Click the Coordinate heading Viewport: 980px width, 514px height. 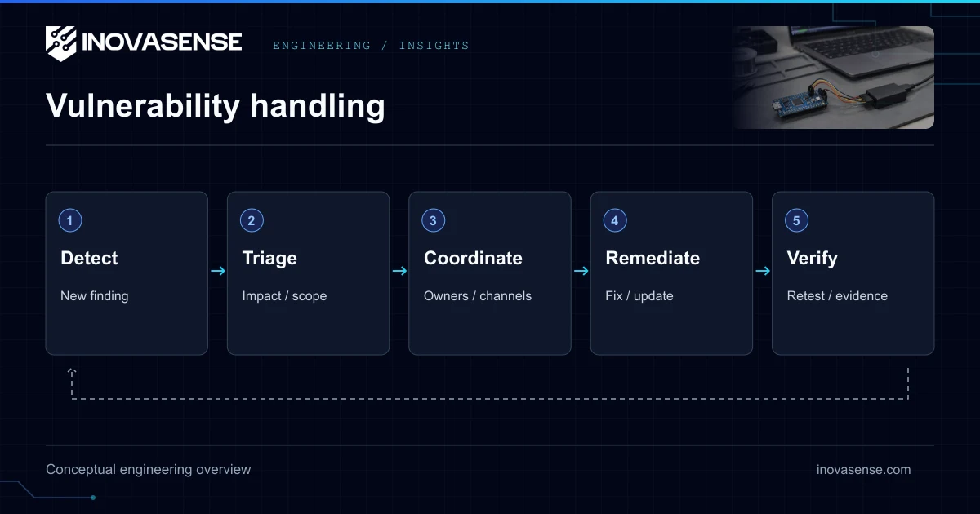[473, 259]
